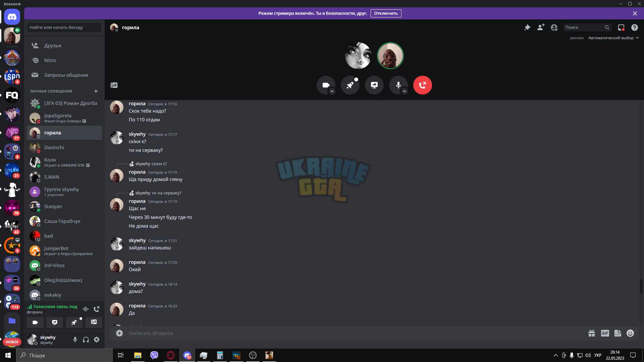Open the inbox icon
This screenshot has height=362, width=644.
[621, 27]
